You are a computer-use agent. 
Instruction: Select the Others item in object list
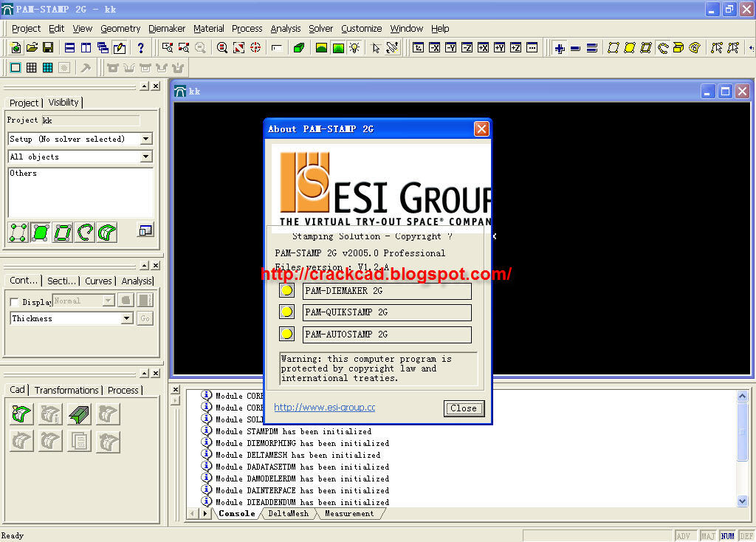[x=23, y=173]
